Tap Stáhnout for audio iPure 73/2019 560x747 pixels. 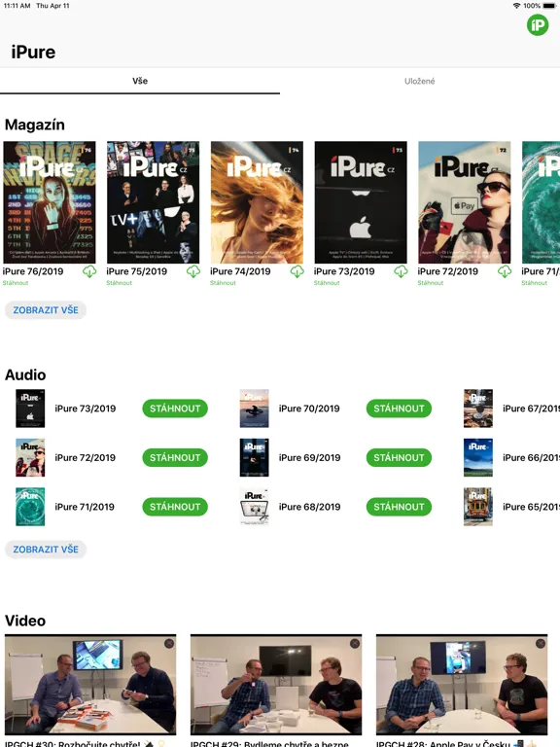[x=175, y=409]
